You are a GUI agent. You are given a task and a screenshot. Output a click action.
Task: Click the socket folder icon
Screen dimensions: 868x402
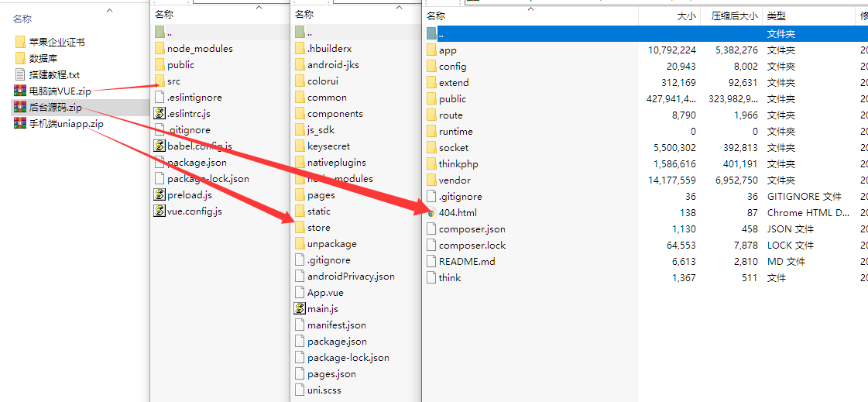431,148
